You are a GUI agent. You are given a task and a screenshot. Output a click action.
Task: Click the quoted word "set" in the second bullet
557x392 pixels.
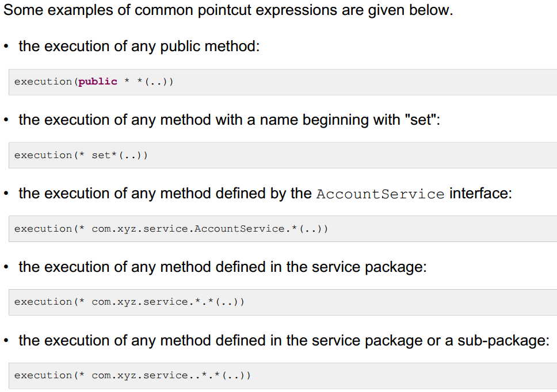[x=420, y=120]
